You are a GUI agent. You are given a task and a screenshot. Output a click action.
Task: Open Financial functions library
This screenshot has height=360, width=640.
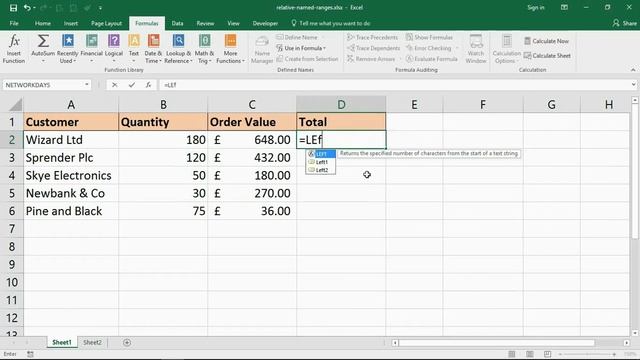click(x=91, y=48)
